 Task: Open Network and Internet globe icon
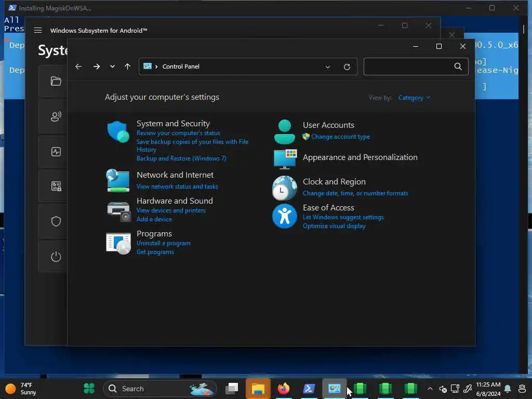point(118,181)
